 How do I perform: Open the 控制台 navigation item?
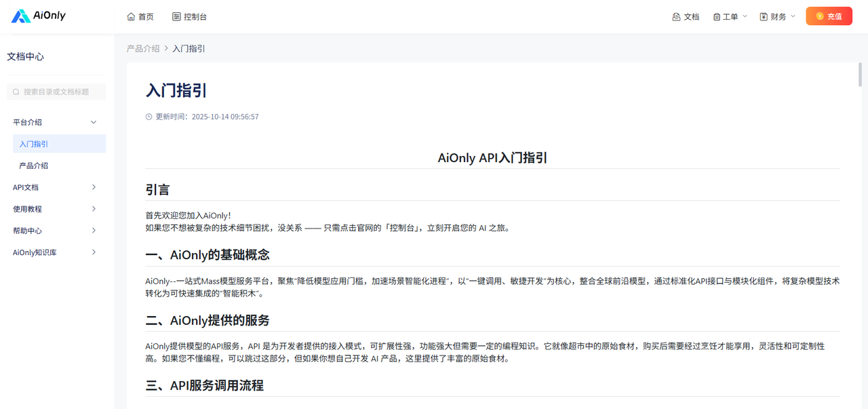click(189, 16)
